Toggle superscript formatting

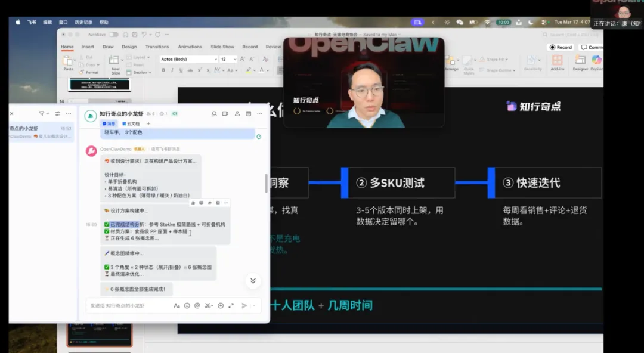coord(200,70)
